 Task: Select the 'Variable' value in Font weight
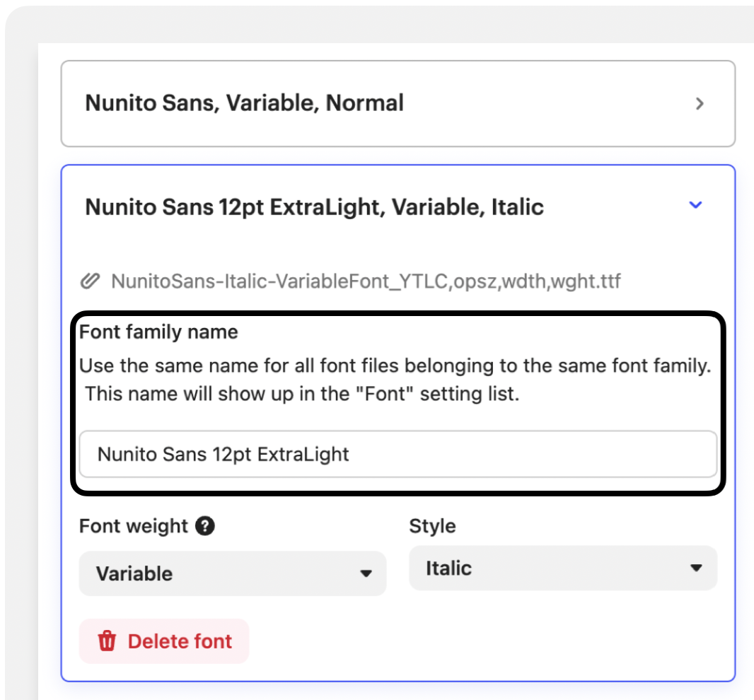pos(134,573)
